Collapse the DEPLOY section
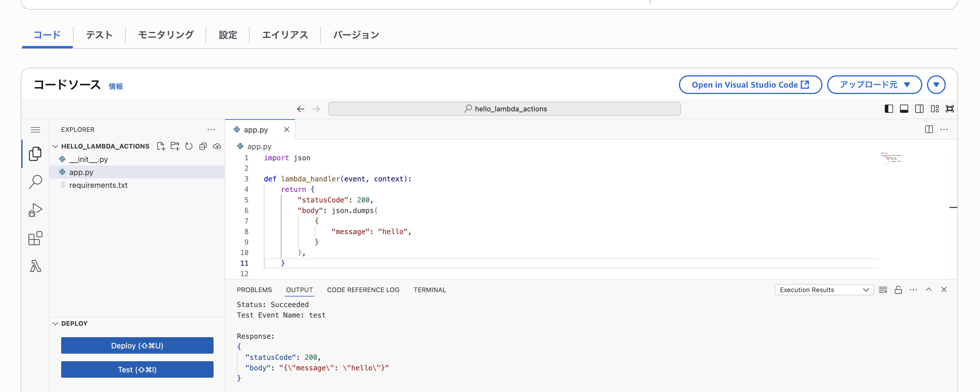This screenshot has height=392, width=980. pos(55,323)
